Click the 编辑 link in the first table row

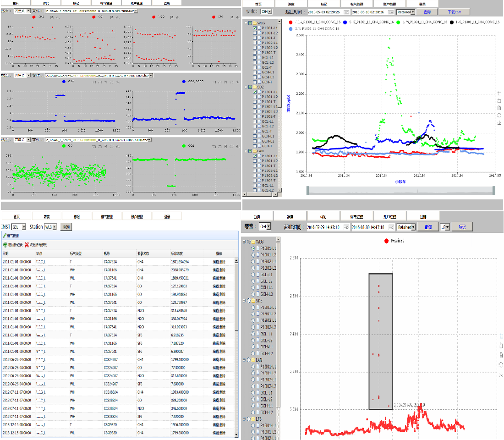[x=215, y=262]
